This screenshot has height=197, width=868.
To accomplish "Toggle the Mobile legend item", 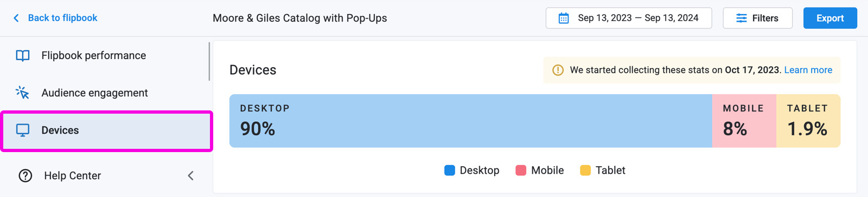I will coord(540,170).
